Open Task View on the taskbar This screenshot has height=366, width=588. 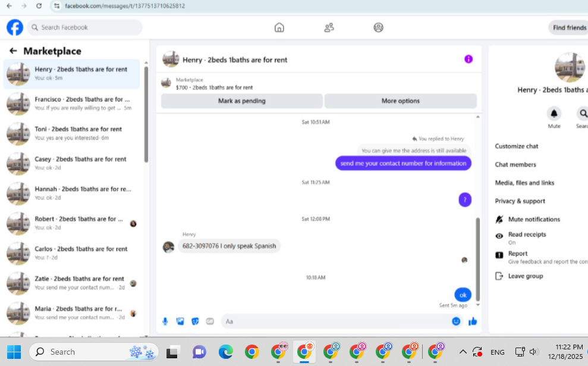(173, 352)
